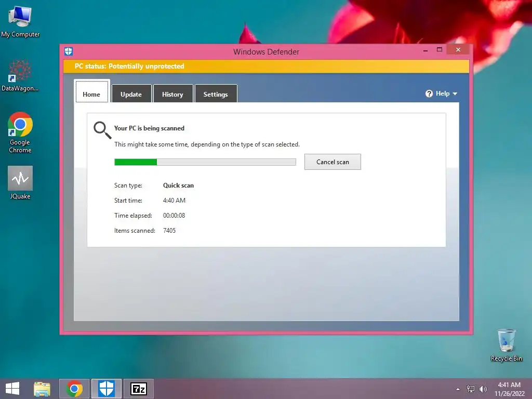Select the JQuake desktop icon

20,182
